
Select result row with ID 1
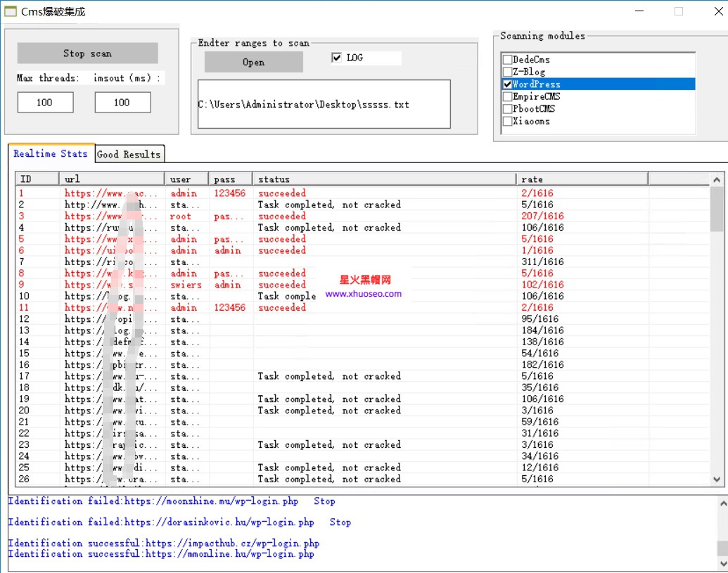coord(362,193)
